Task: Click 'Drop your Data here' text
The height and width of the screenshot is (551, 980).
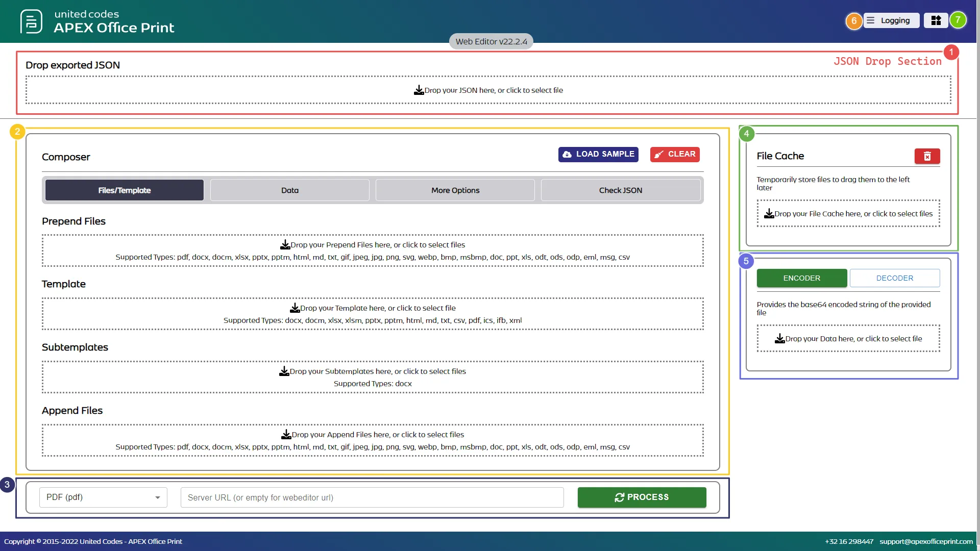Action: tap(853, 339)
